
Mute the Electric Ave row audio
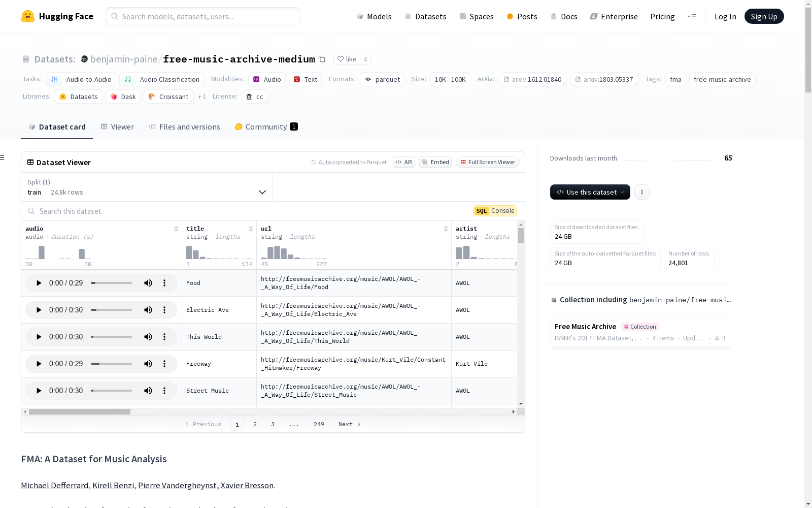[148, 310]
